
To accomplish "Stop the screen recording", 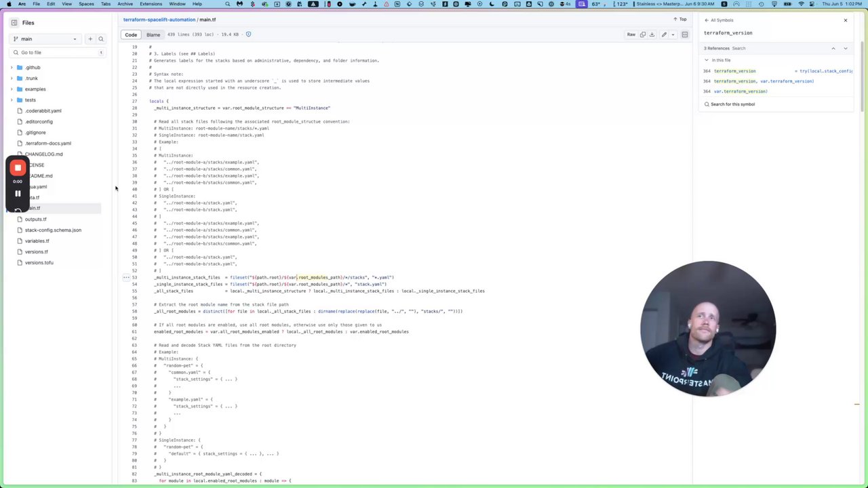I will [x=18, y=167].
